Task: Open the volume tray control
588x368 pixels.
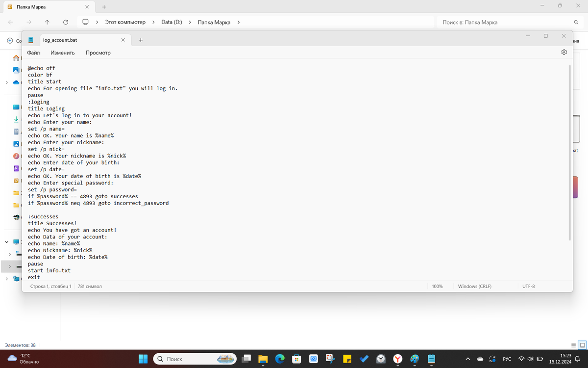Action: [530, 359]
